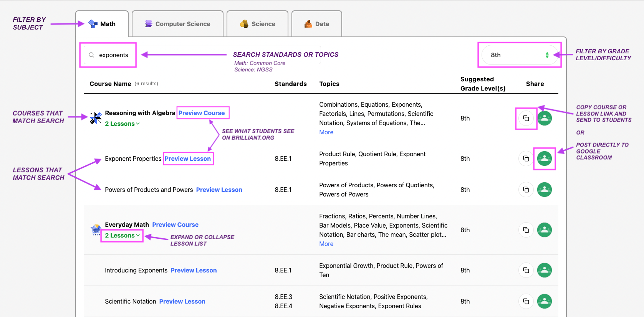Select the Data subject tab
Image resolution: width=644 pixels, height=317 pixels.
click(316, 24)
